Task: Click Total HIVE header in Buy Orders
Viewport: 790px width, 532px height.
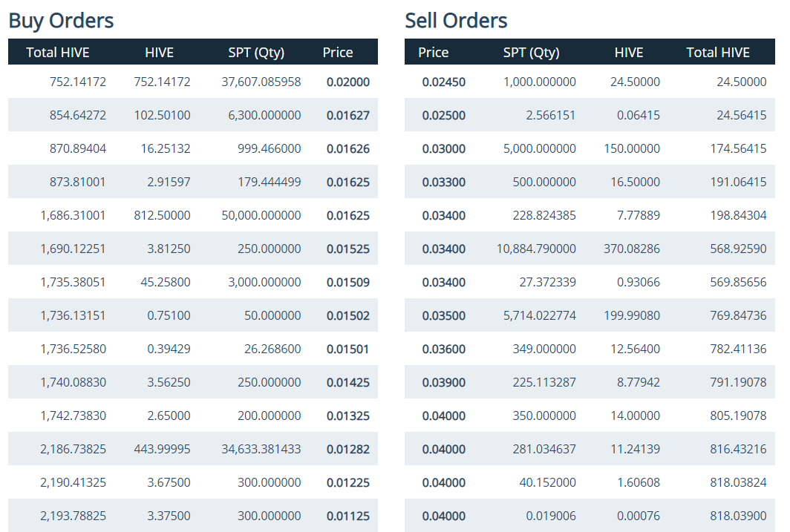Action: [58, 53]
